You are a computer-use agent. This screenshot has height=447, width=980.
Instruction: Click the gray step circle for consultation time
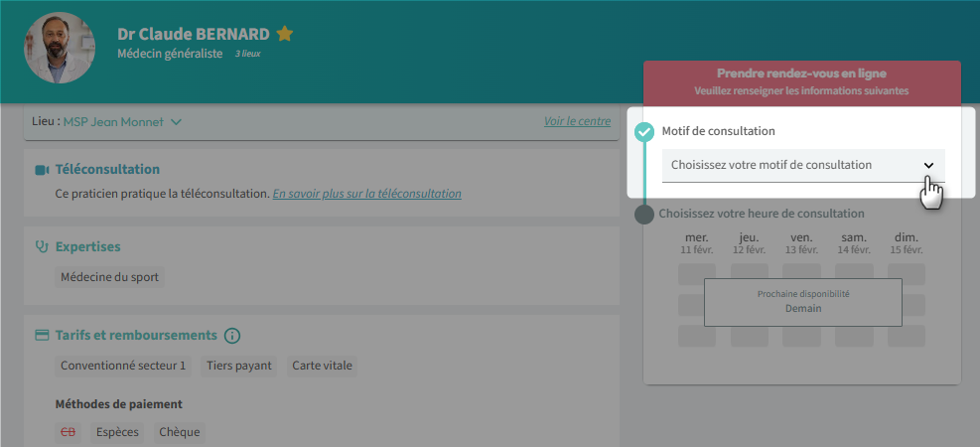(x=644, y=214)
